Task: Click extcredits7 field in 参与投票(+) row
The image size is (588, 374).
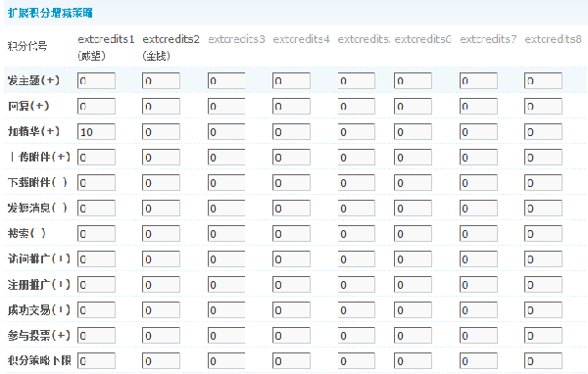Action: point(478,336)
